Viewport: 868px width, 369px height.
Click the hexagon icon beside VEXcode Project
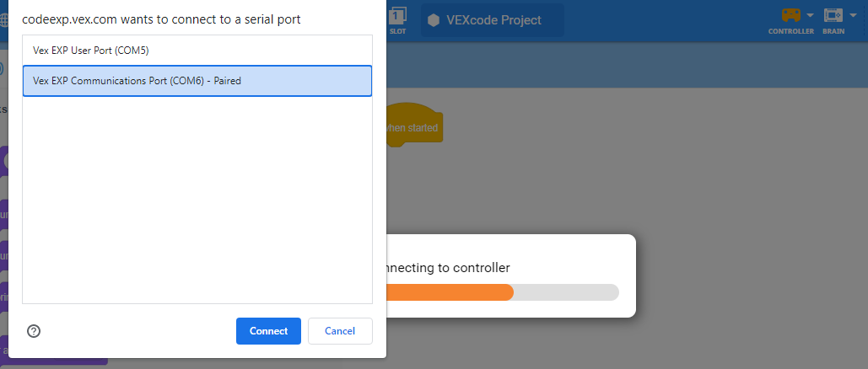434,20
